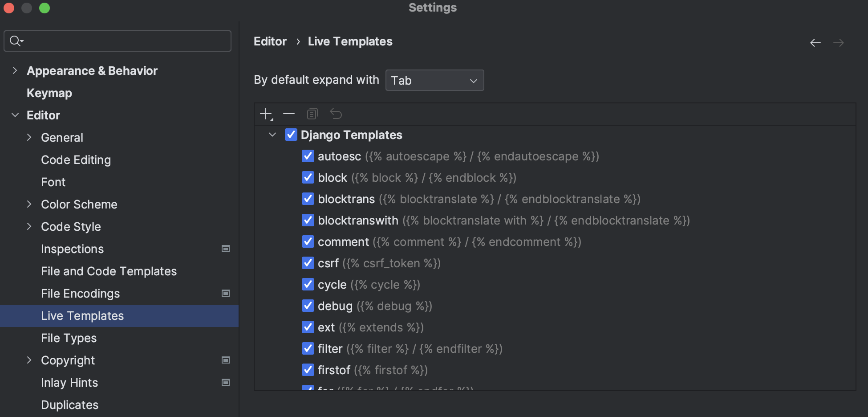Click project-level icon beside Inlay Hints
The width and height of the screenshot is (868, 417).
click(226, 382)
